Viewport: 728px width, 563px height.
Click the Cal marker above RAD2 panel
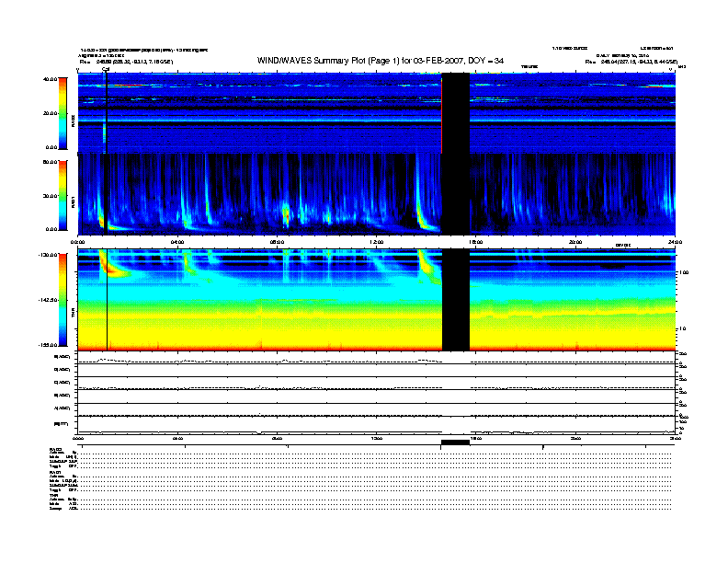click(x=106, y=69)
